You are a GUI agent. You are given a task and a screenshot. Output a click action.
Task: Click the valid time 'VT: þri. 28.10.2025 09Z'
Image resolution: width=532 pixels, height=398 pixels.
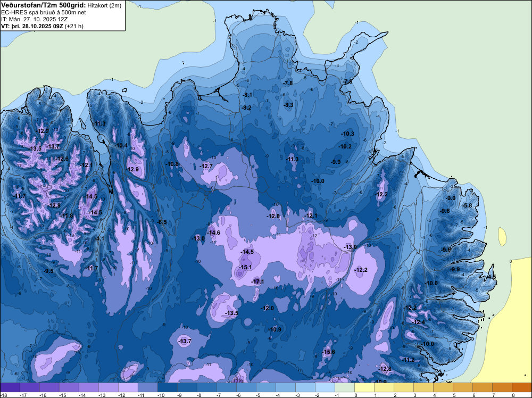coord(32,26)
